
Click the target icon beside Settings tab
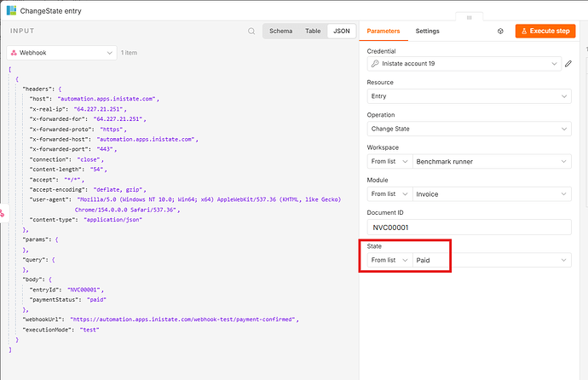[500, 32]
